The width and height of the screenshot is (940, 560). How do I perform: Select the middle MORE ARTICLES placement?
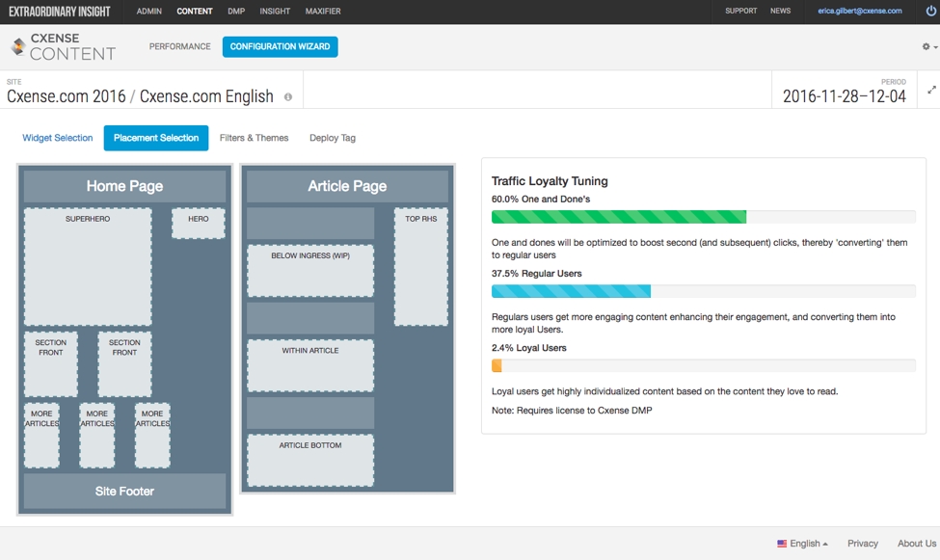click(97, 436)
